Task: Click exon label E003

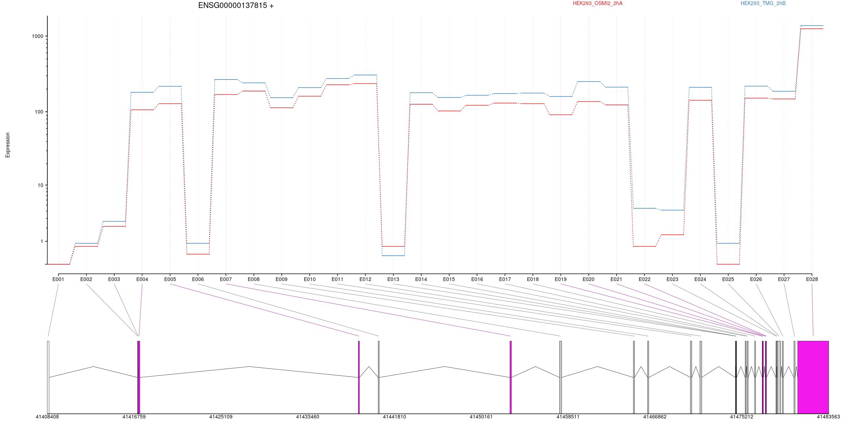Action: click(x=114, y=279)
